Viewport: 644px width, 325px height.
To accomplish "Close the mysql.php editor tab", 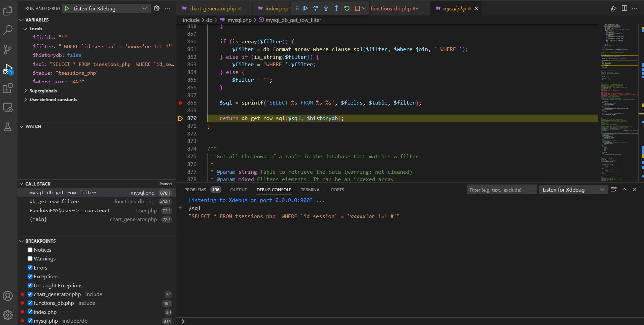I will pyautogui.click(x=476, y=8).
